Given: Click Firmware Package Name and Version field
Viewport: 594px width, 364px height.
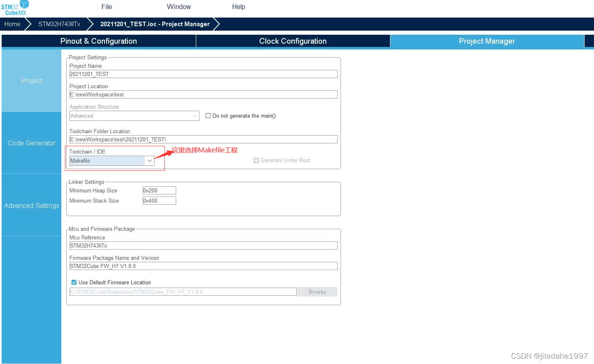Looking at the screenshot, I should coord(203,266).
